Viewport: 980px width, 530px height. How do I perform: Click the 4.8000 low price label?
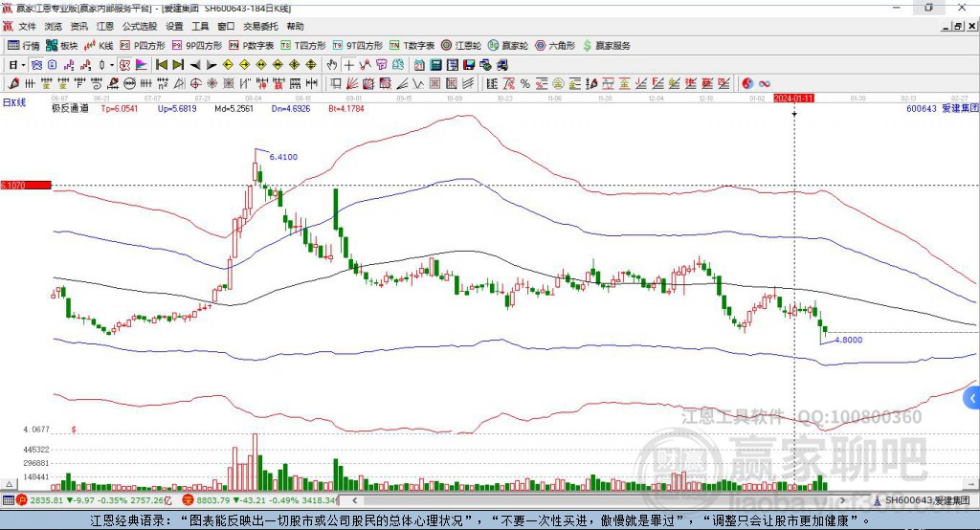(848, 340)
